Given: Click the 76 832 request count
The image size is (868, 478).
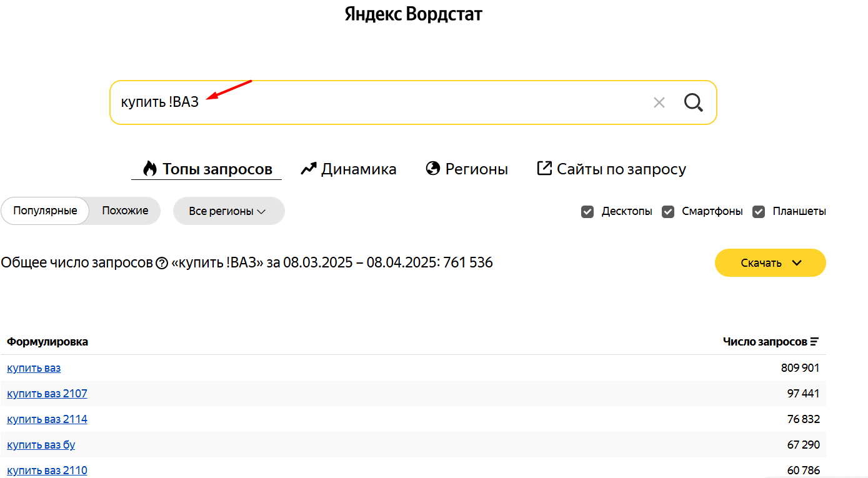Looking at the screenshot, I should [804, 419].
